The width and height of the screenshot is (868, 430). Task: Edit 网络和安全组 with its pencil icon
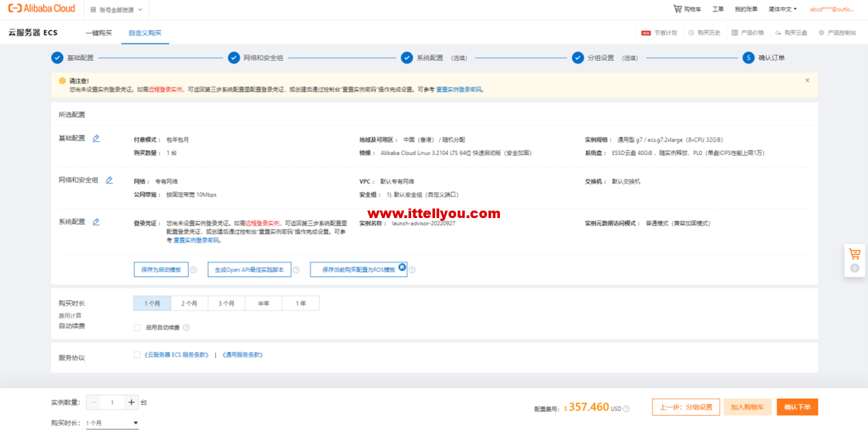tap(109, 180)
